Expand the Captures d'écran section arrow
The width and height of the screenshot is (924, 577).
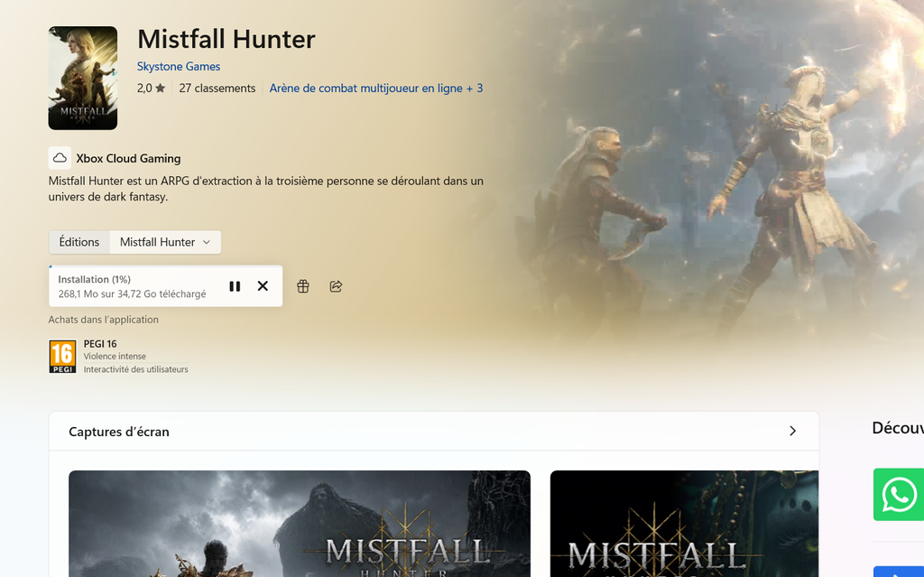[x=792, y=432]
